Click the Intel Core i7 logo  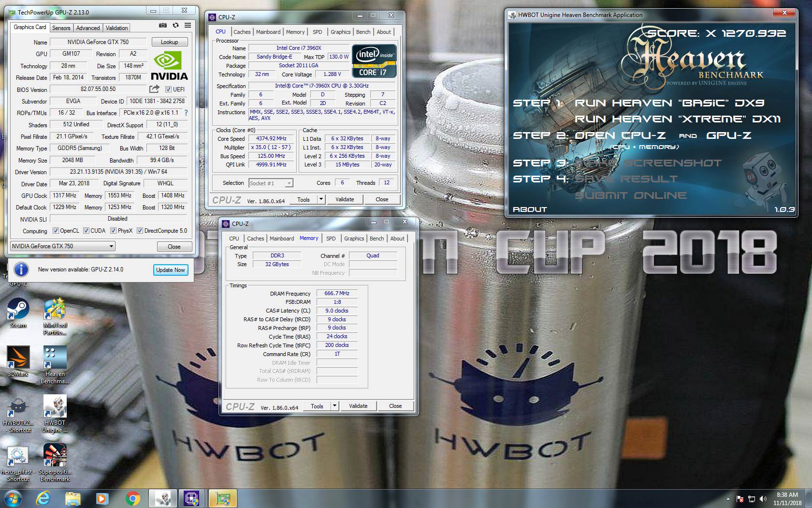[374, 61]
